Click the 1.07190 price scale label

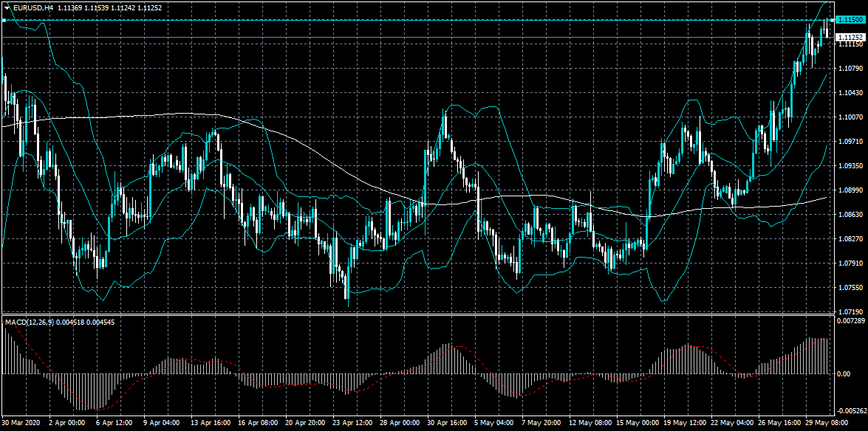point(850,312)
